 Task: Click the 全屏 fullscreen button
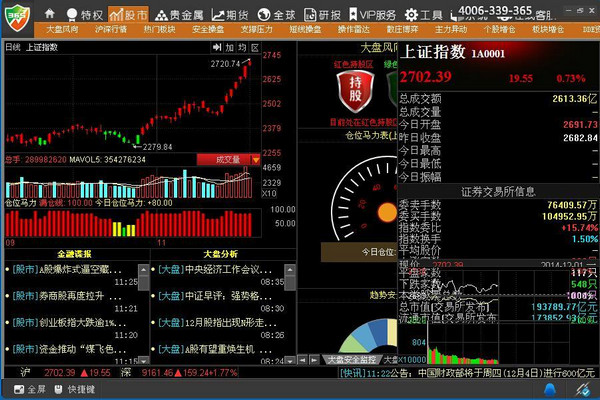pyautogui.click(x=30, y=390)
